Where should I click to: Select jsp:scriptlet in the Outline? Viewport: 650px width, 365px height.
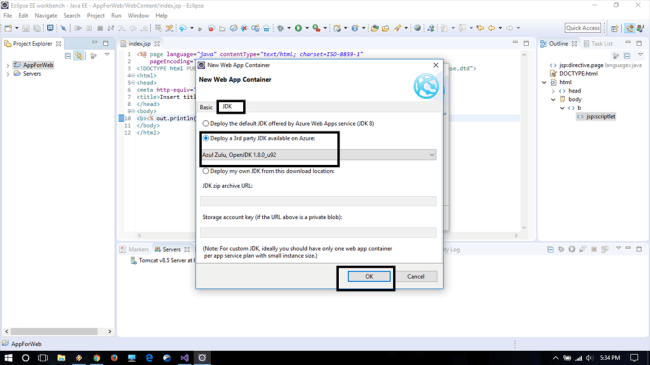pyautogui.click(x=596, y=117)
